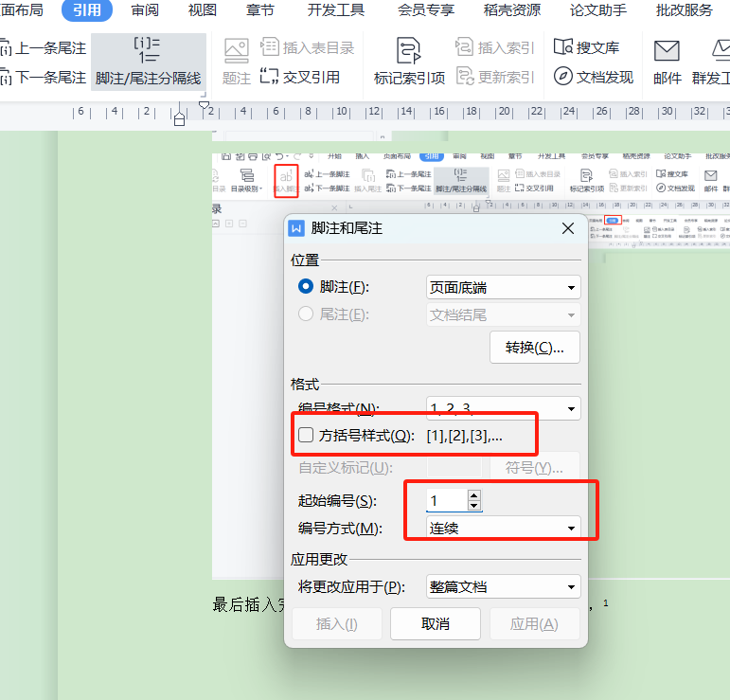This screenshot has height=700, width=730.
Task: Switch to the 审阅 ribbon tab
Action: click(x=145, y=9)
